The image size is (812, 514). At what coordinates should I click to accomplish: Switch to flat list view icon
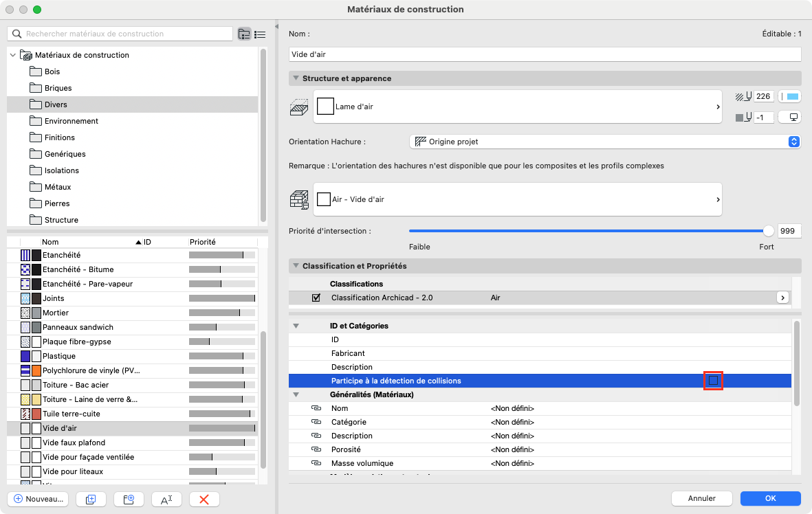(260, 34)
